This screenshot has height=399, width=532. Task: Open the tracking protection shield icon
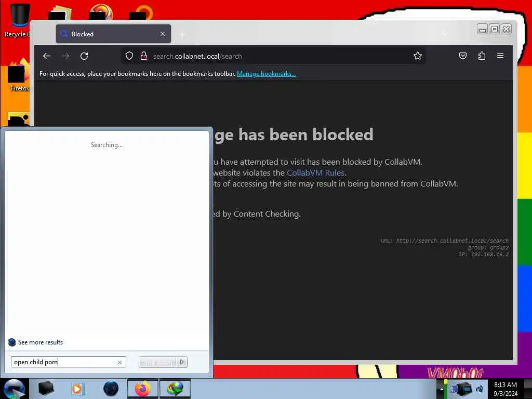129,56
